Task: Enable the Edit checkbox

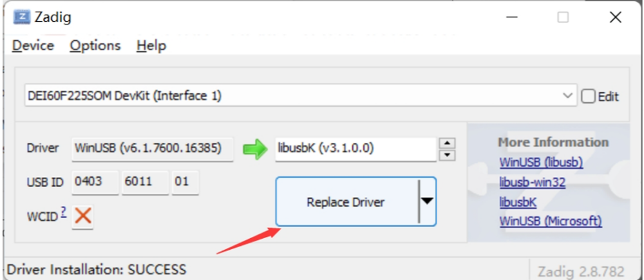Action: (588, 97)
